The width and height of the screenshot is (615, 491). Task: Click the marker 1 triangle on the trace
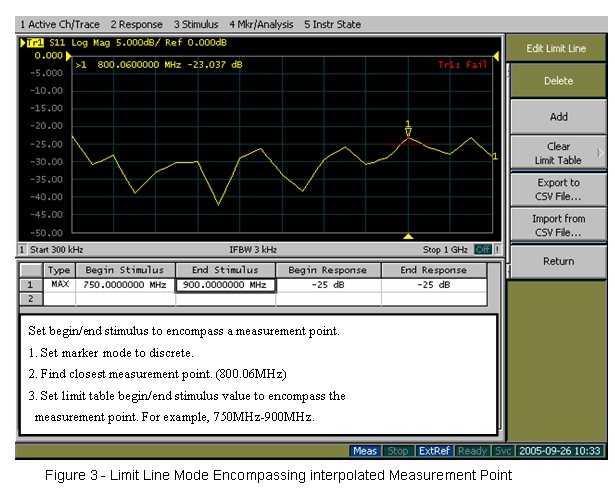pos(408,131)
